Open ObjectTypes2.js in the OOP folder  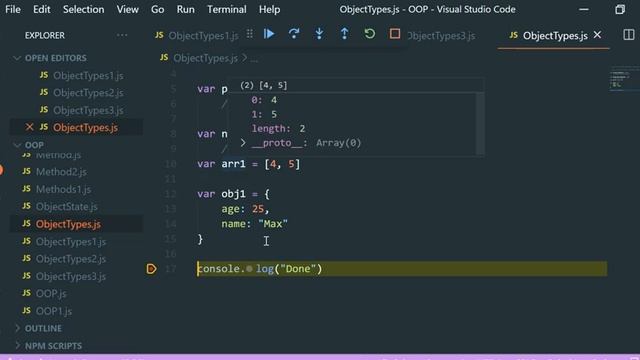71,259
